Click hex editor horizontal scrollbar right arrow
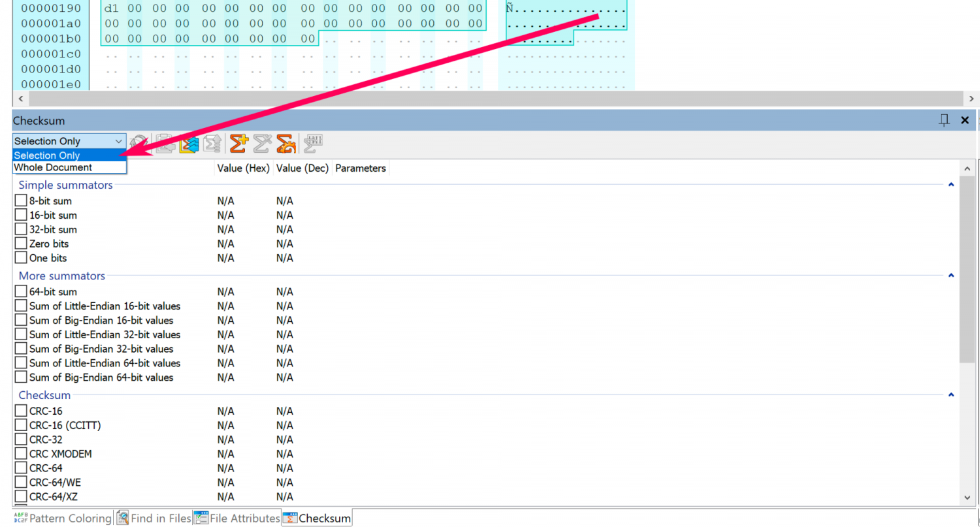 tap(972, 99)
